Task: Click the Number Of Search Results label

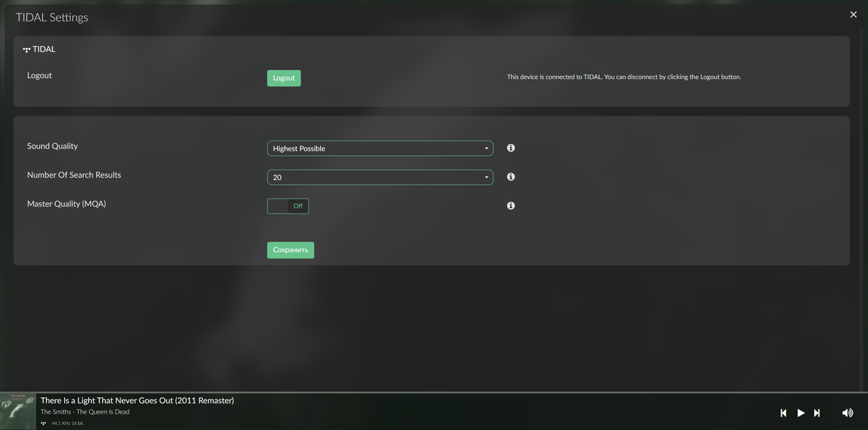Action: coord(74,175)
